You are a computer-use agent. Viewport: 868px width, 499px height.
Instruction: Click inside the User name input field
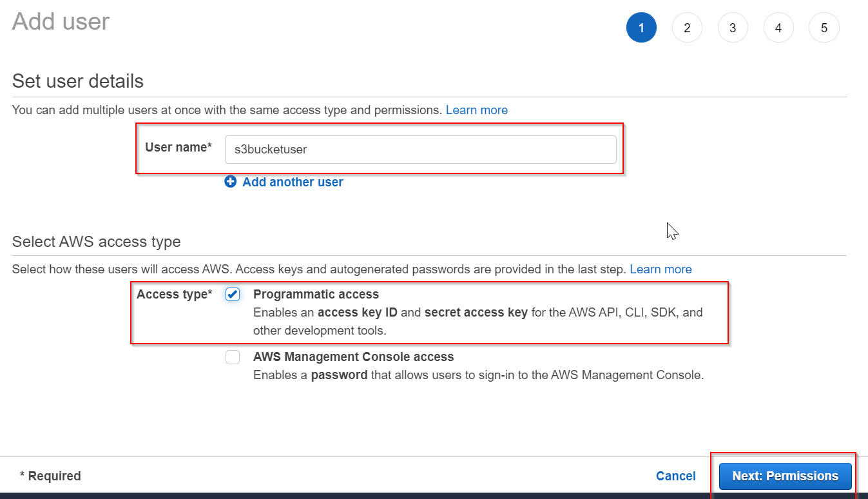pos(420,149)
